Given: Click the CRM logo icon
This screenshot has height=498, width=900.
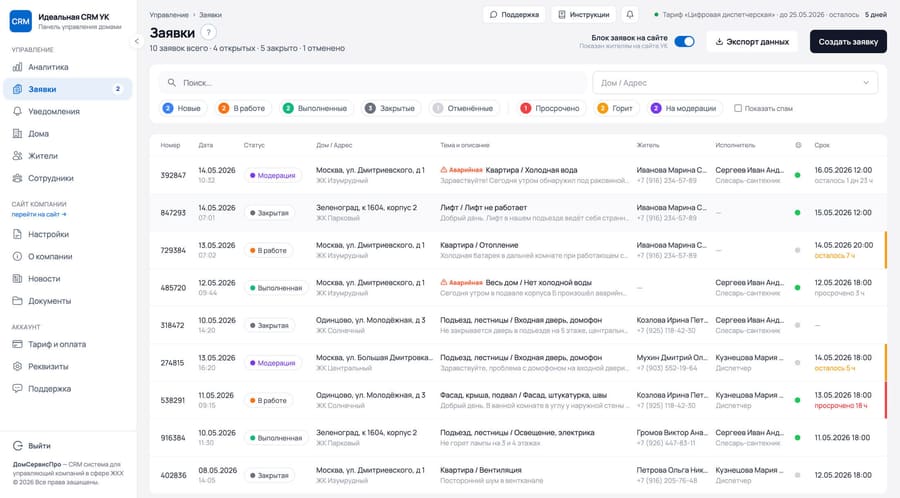Looking at the screenshot, I should coord(21,21).
